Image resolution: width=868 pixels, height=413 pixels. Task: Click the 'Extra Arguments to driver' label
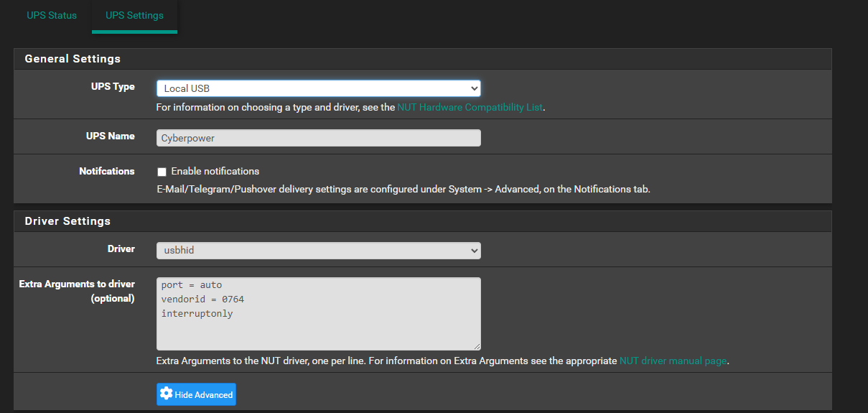point(77,284)
